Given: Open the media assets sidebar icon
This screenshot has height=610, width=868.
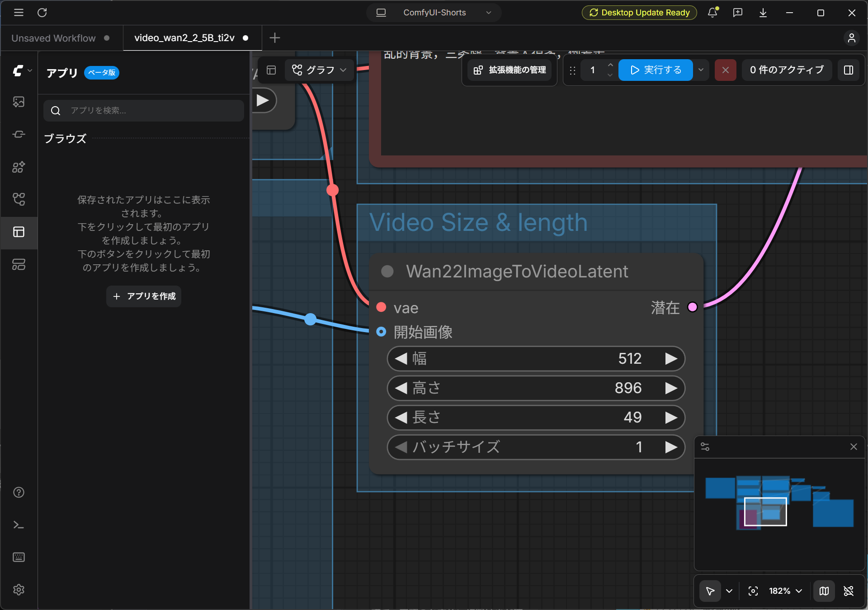Looking at the screenshot, I should 19,102.
